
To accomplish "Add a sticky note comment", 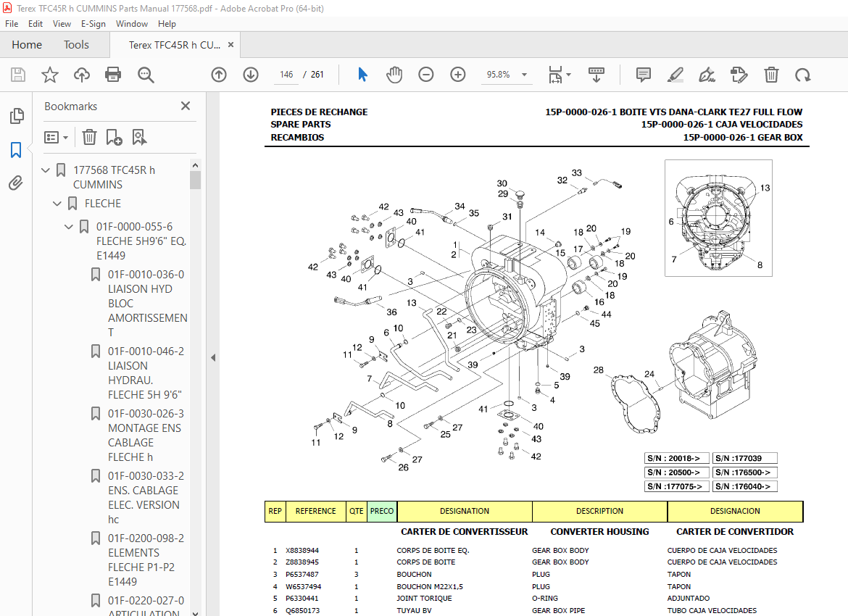I will tap(644, 75).
